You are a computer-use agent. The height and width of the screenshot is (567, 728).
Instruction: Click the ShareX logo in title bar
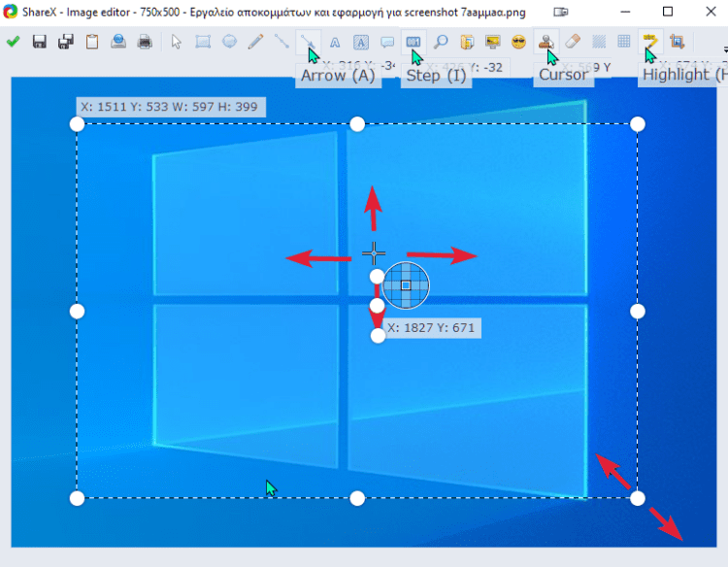click(x=11, y=11)
